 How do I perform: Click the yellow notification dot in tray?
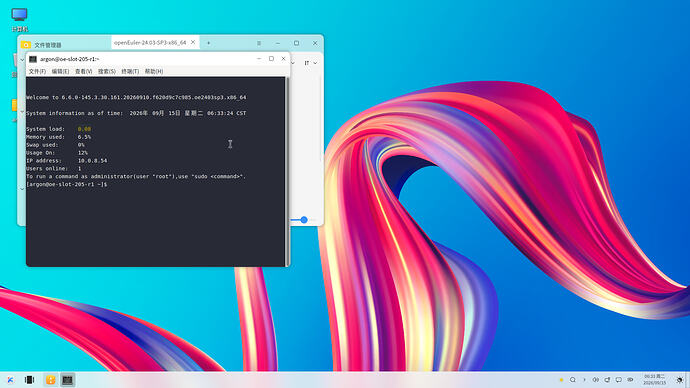(561, 380)
